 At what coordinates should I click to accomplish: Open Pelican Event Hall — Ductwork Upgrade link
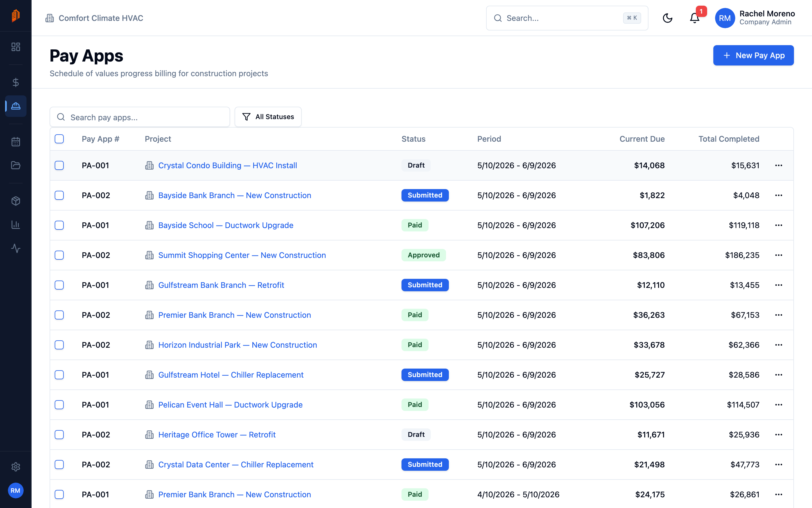[231, 404]
